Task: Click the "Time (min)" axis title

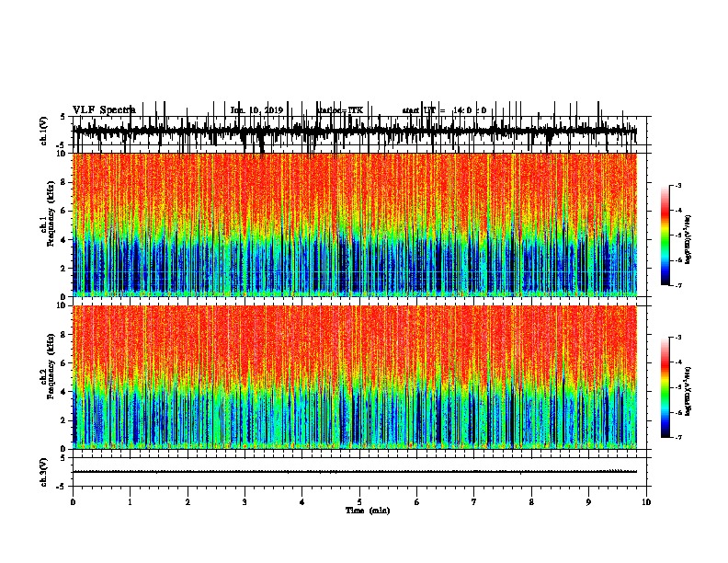Action: (368, 511)
